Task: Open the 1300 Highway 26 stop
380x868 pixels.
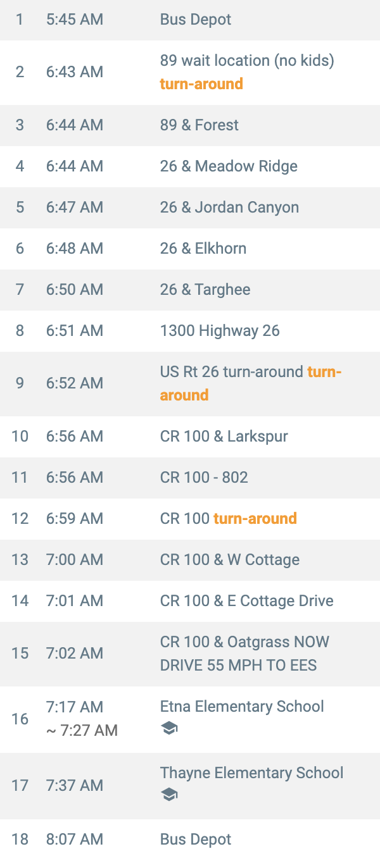Action: 219,331
